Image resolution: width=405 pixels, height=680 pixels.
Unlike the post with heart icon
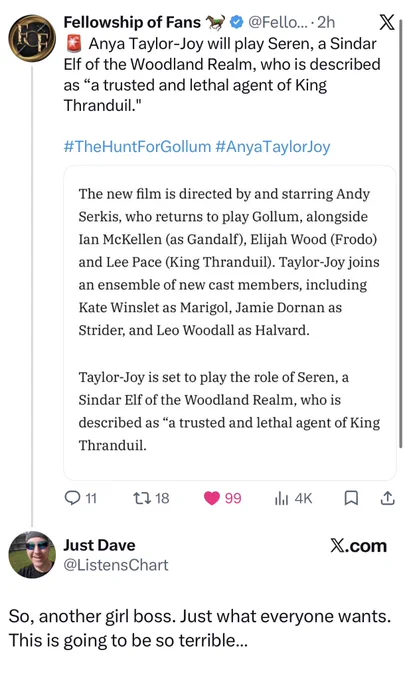click(x=212, y=498)
